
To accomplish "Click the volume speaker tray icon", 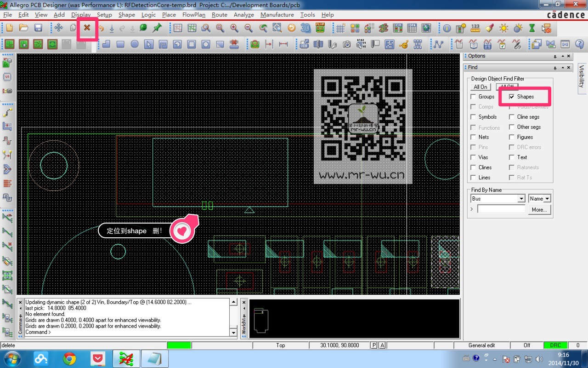I will tap(538, 358).
